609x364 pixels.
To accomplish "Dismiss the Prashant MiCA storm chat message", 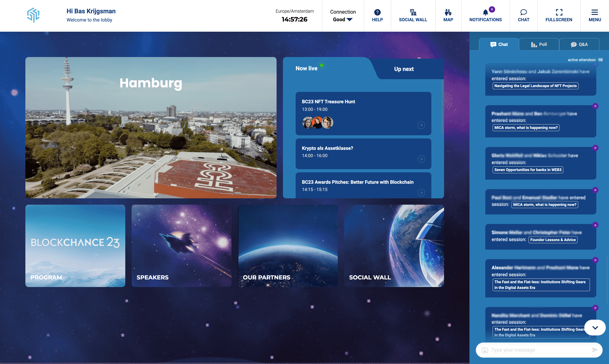I will click(x=595, y=106).
